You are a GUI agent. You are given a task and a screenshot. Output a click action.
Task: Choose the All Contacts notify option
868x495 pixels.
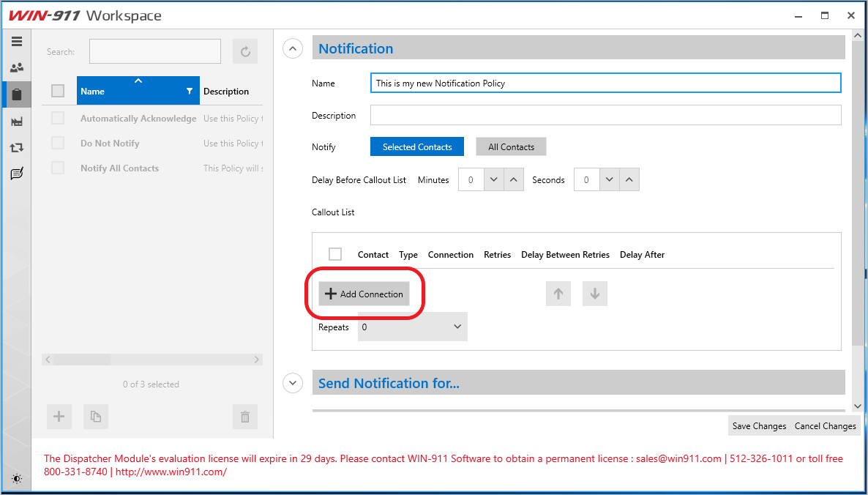(511, 146)
